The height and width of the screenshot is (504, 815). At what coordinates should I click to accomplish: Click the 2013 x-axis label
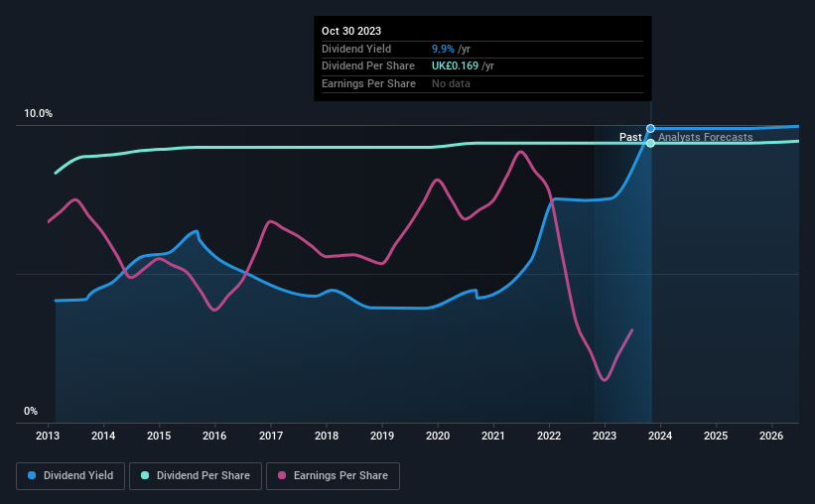[x=48, y=436]
